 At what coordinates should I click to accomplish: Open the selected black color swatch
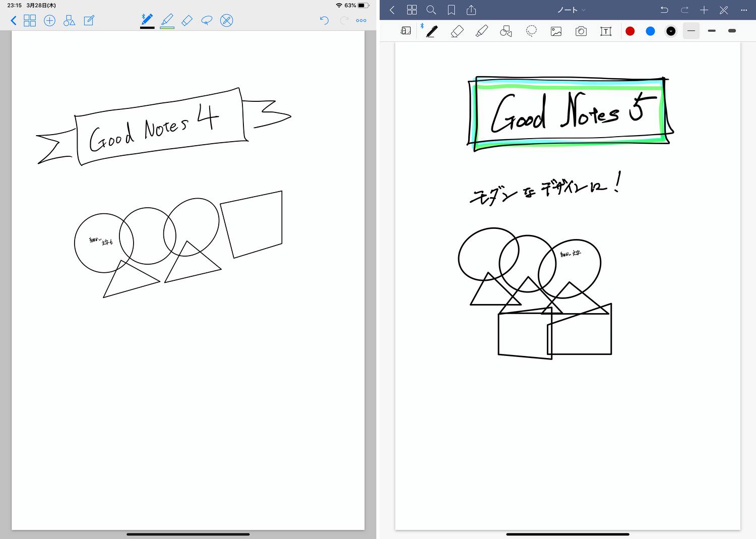[x=671, y=31]
